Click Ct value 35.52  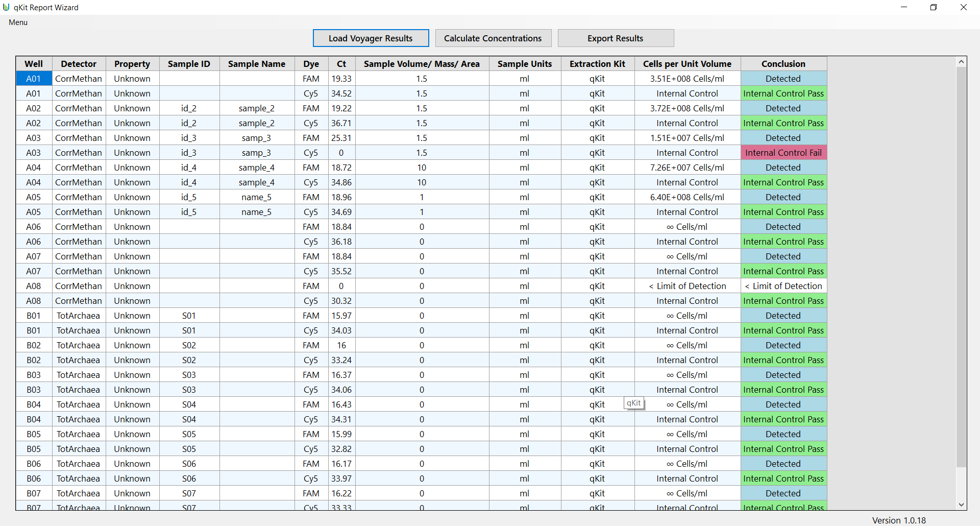click(x=341, y=271)
